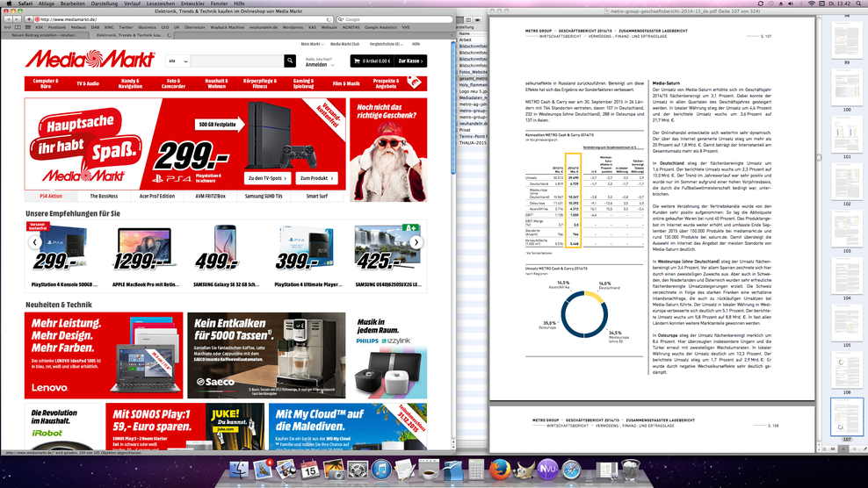The height and width of the screenshot is (488, 868).
Task: Click the Media Markt Club link
Action: (344, 44)
